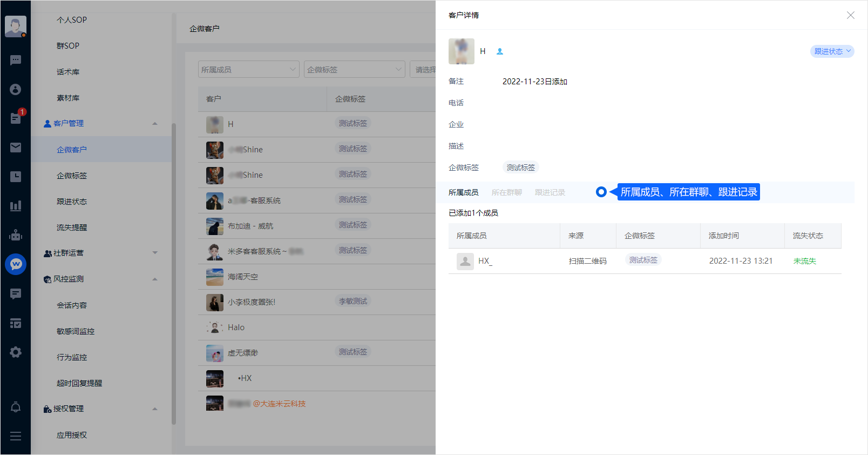Image resolution: width=868 pixels, height=455 pixels.
Task: Click the customer H avatar thumbnail in details
Action: click(x=462, y=51)
